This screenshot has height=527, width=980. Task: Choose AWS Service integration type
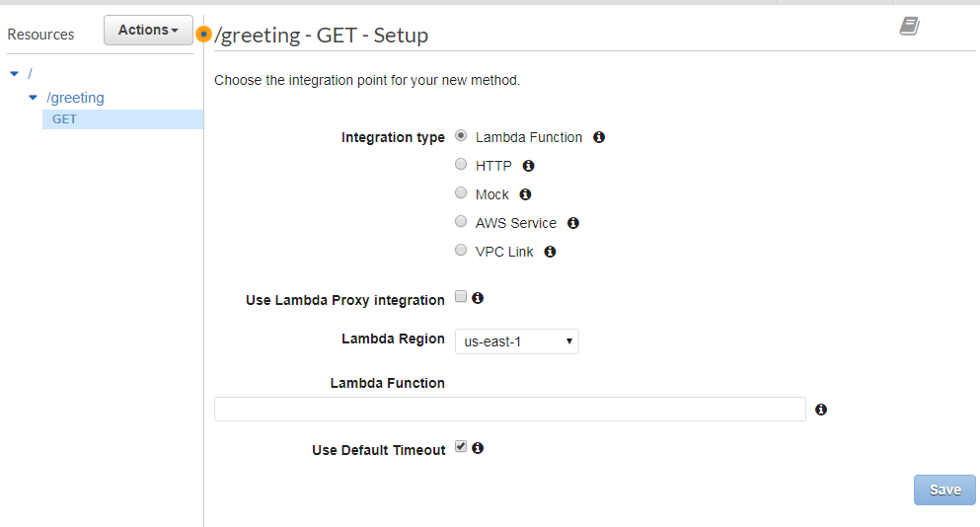coord(461,221)
